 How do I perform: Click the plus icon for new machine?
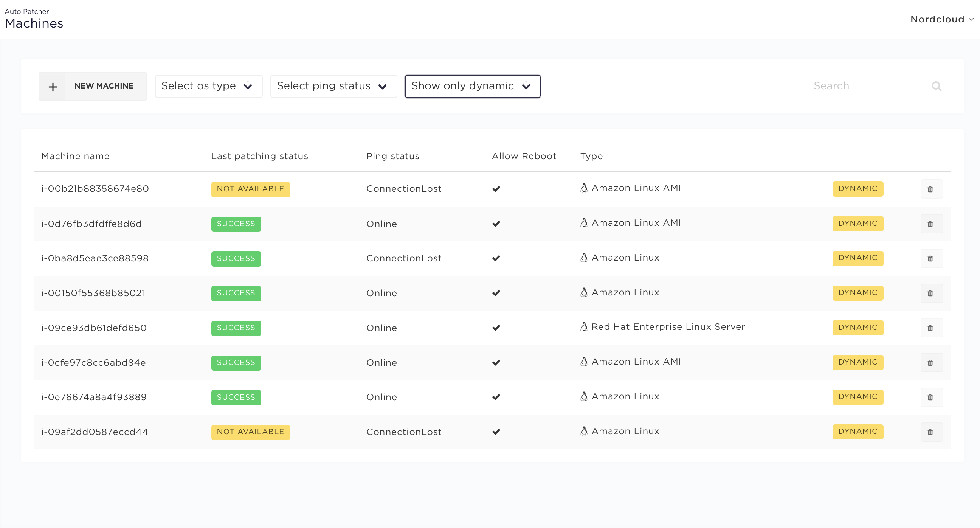point(53,87)
